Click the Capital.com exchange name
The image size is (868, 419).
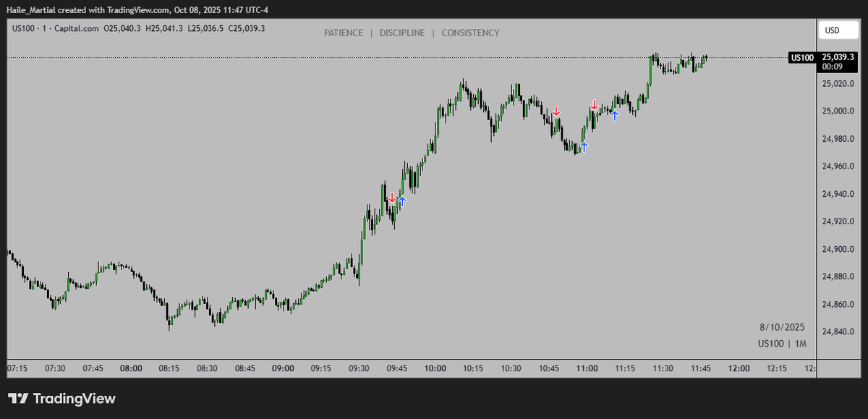coord(77,28)
